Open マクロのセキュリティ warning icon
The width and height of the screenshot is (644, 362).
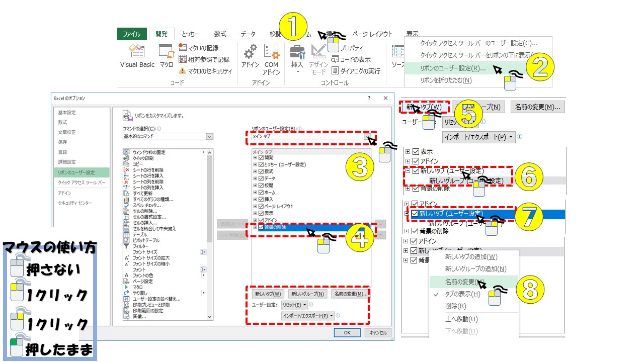tap(182, 71)
